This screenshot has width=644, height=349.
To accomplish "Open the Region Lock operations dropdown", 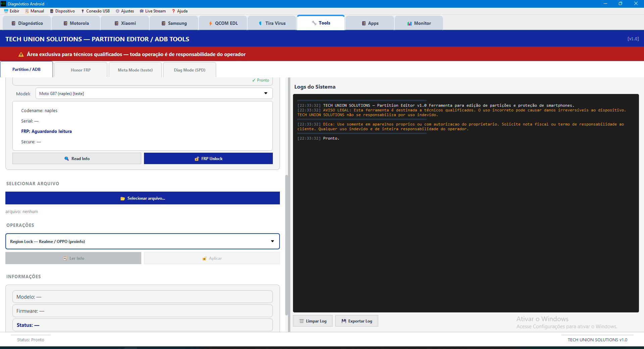I will click(143, 241).
